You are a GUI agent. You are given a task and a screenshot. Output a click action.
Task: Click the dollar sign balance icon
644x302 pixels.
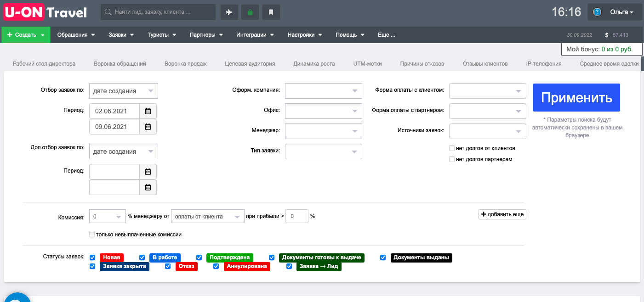click(x=607, y=35)
